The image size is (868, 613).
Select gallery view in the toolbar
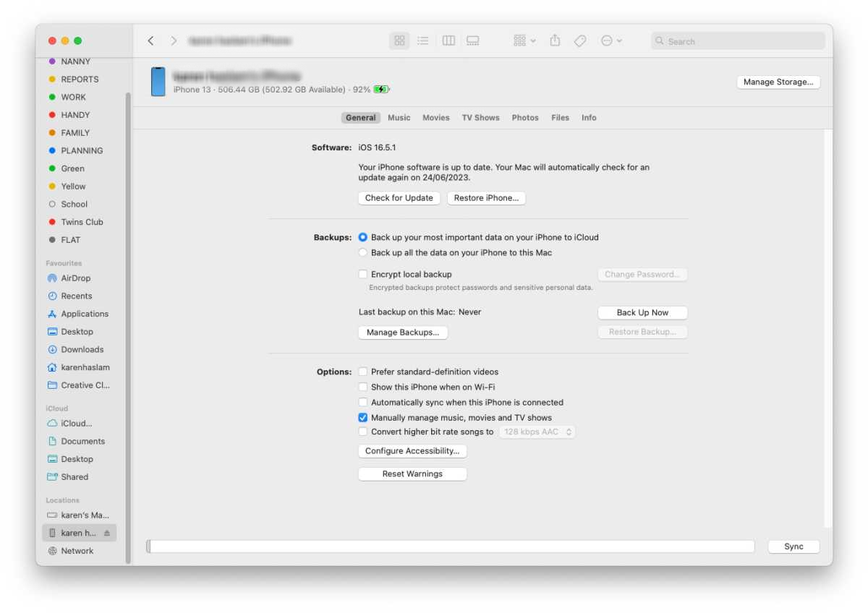[x=472, y=40]
